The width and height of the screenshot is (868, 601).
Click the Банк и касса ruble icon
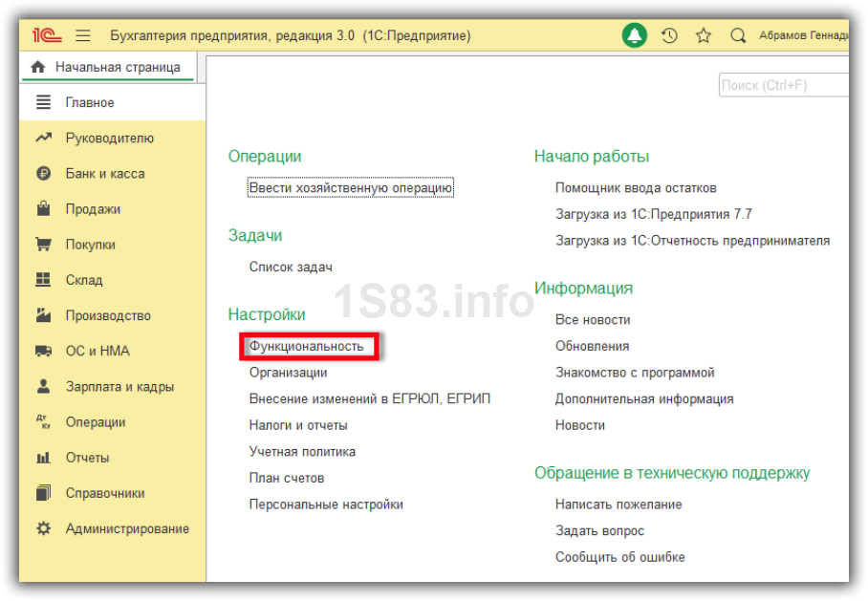[x=43, y=173]
